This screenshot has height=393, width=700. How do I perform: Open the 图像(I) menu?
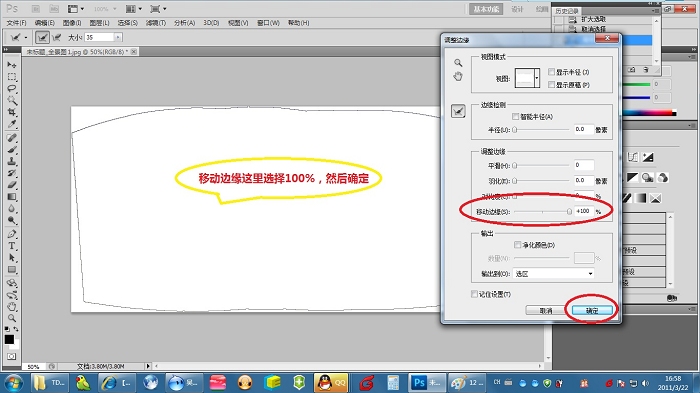click(72, 23)
